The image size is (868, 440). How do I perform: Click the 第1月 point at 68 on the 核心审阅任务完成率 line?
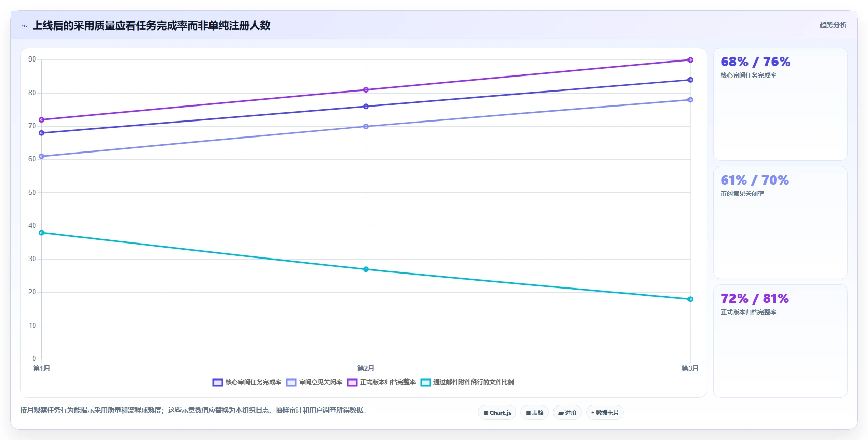pyautogui.click(x=42, y=133)
